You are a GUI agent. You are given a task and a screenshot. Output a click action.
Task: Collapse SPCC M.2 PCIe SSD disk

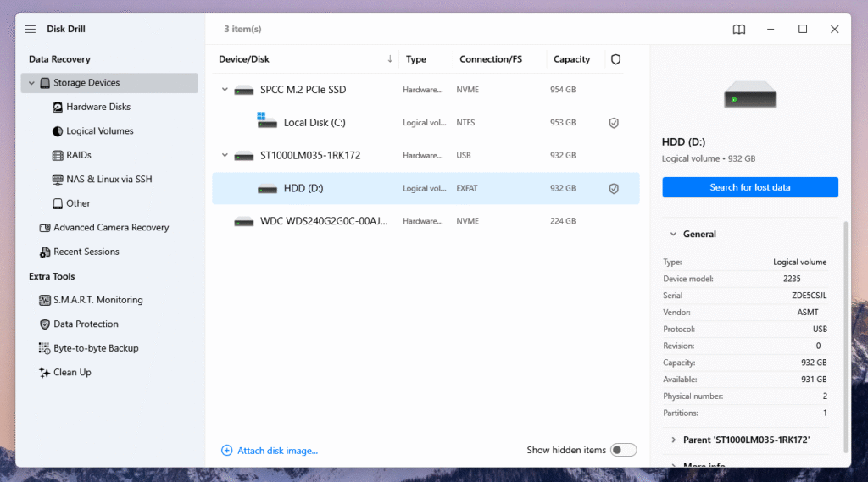click(225, 90)
